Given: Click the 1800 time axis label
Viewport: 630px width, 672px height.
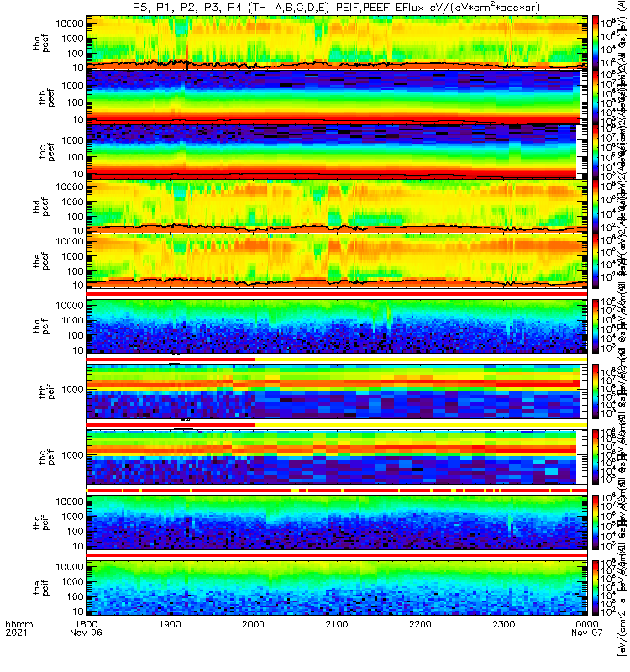Looking at the screenshot, I should [x=87, y=624].
